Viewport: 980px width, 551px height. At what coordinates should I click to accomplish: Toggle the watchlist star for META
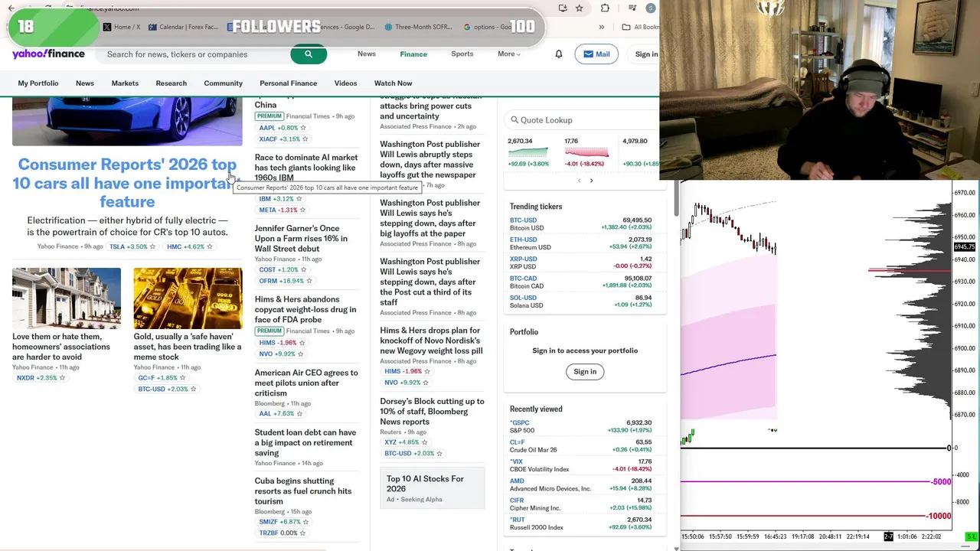tap(302, 210)
